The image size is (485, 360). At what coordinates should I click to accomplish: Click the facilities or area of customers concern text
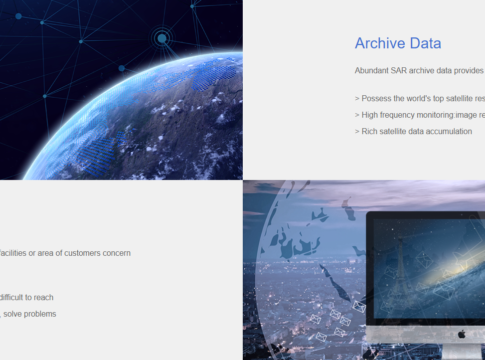[65, 253]
